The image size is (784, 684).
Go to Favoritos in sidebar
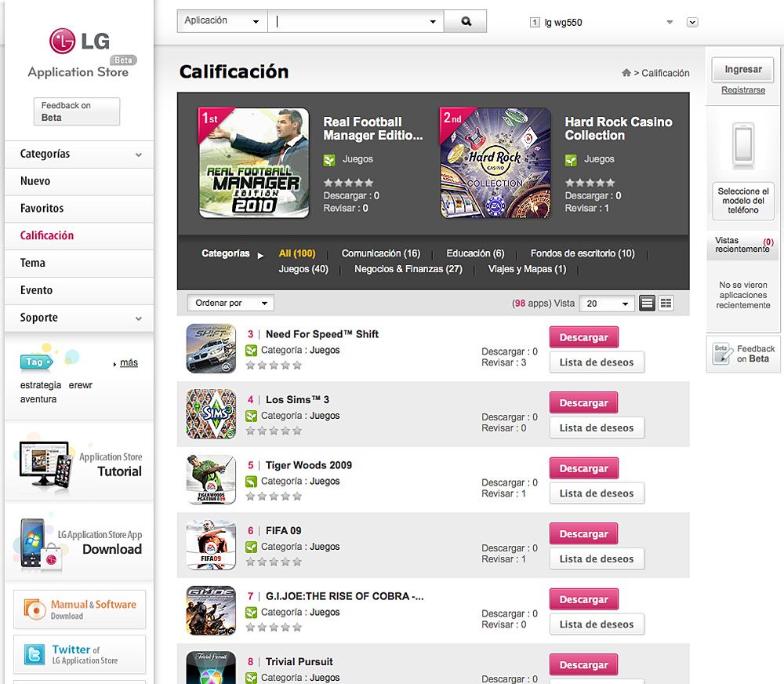point(79,209)
